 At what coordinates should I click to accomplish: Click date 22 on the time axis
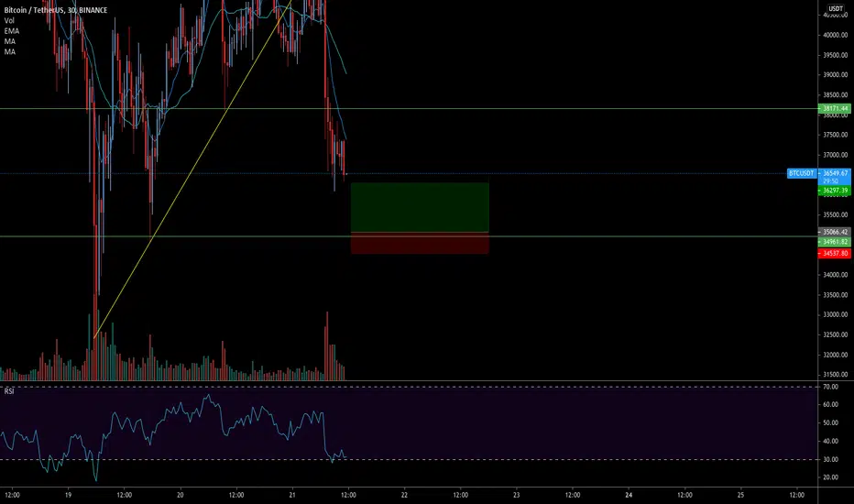pyautogui.click(x=404, y=495)
